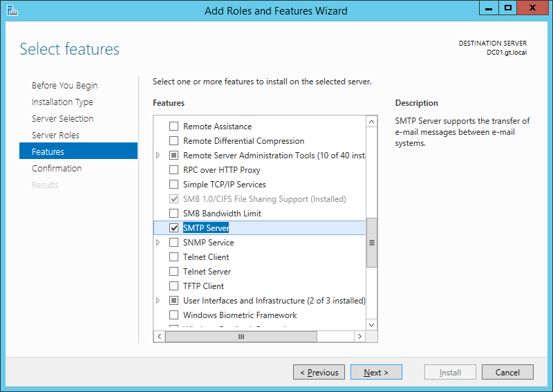Check the SNMP Service checkbox
Viewport: 553px width, 392px height.
174,243
